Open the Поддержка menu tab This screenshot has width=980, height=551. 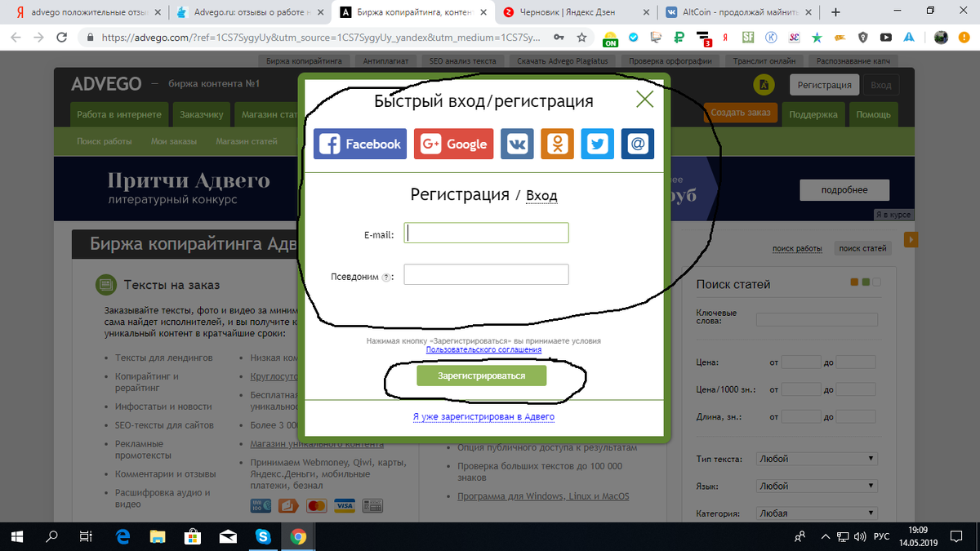pos(813,114)
